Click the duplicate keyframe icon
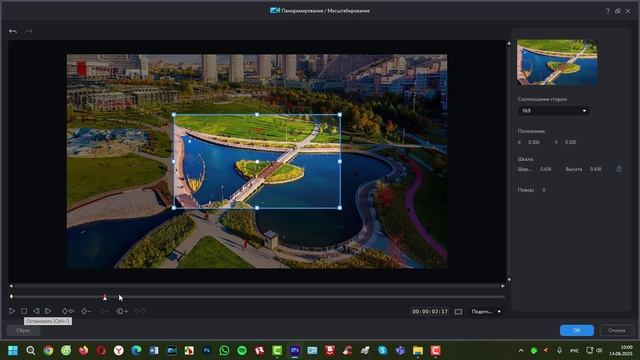Viewport: 640px width, 360px height. click(122, 311)
